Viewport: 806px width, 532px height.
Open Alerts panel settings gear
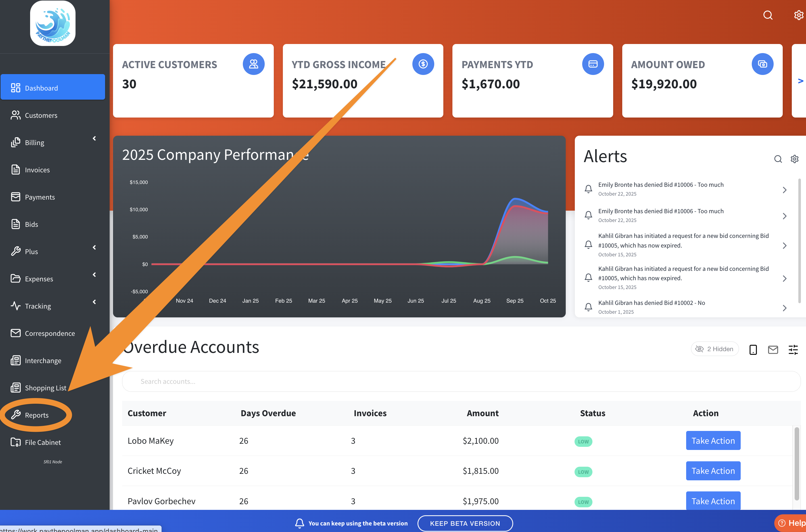click(x=794, y=159)
